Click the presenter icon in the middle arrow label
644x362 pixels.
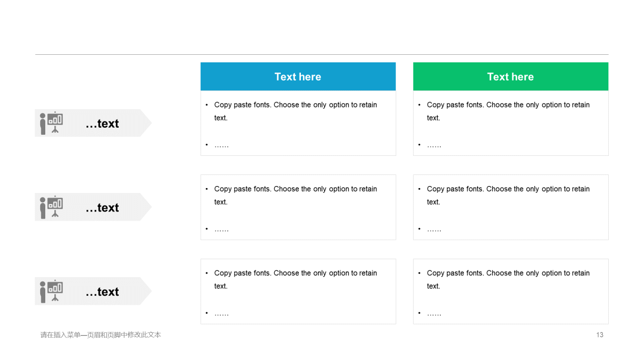pos(51,207)
